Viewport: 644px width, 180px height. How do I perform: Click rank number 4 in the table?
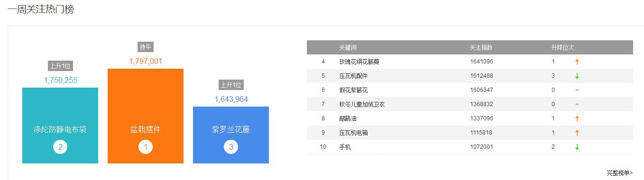323,62
